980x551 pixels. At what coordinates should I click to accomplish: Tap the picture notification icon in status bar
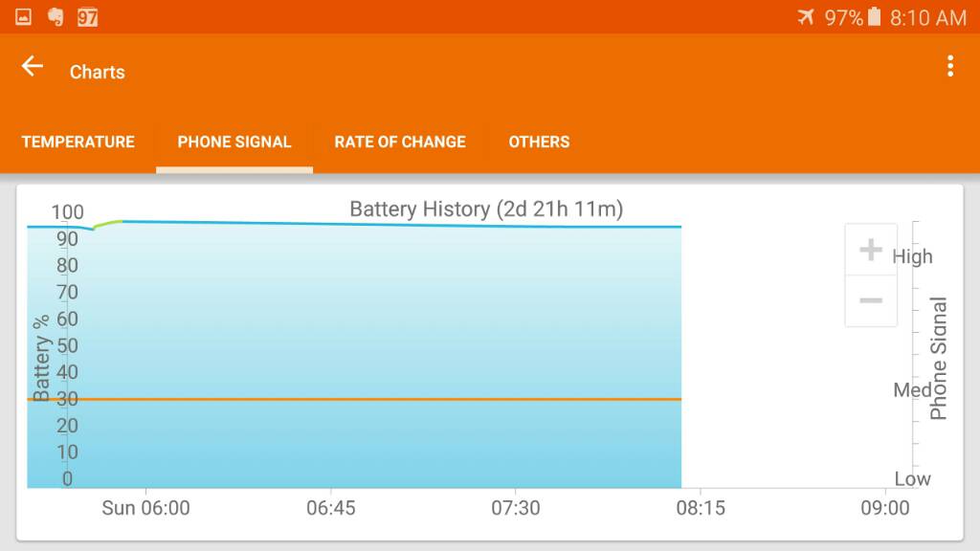click(x=23, y=17)
